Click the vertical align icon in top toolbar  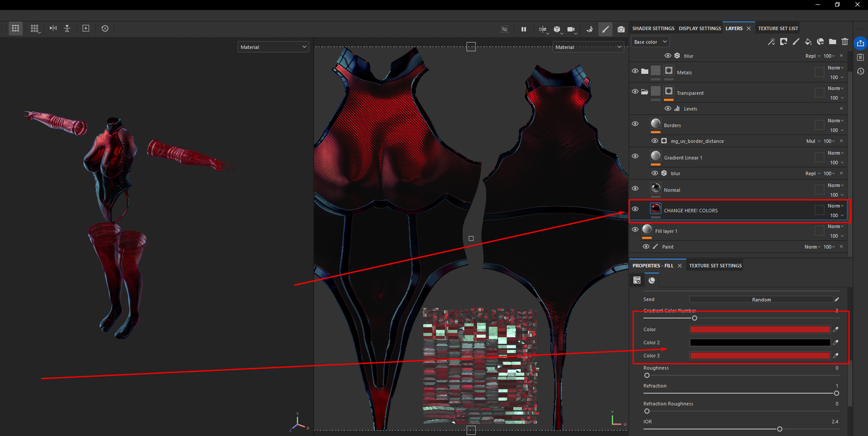[67, 28]
